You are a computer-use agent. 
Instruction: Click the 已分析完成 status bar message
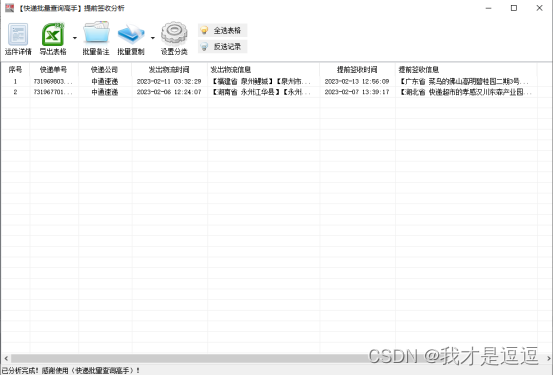point(71,370)
